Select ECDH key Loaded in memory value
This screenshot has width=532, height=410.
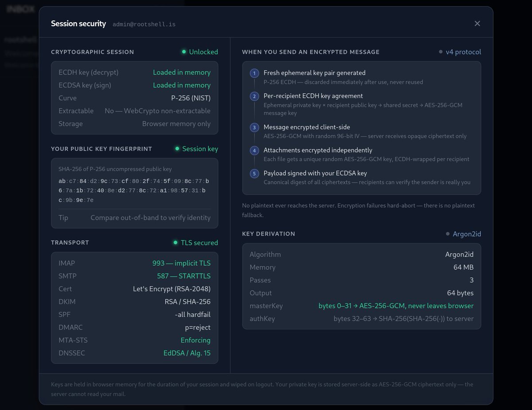[182, 72]
